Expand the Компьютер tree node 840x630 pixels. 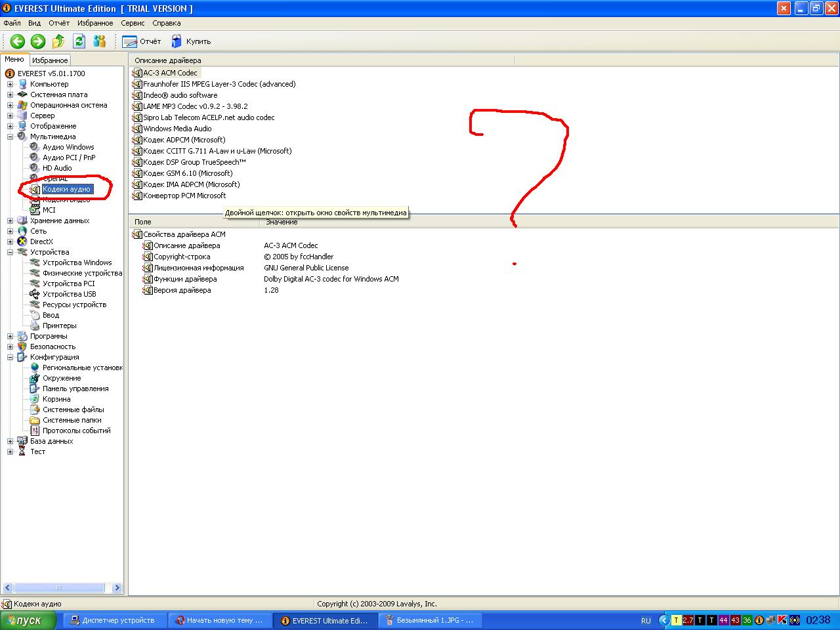10,84
